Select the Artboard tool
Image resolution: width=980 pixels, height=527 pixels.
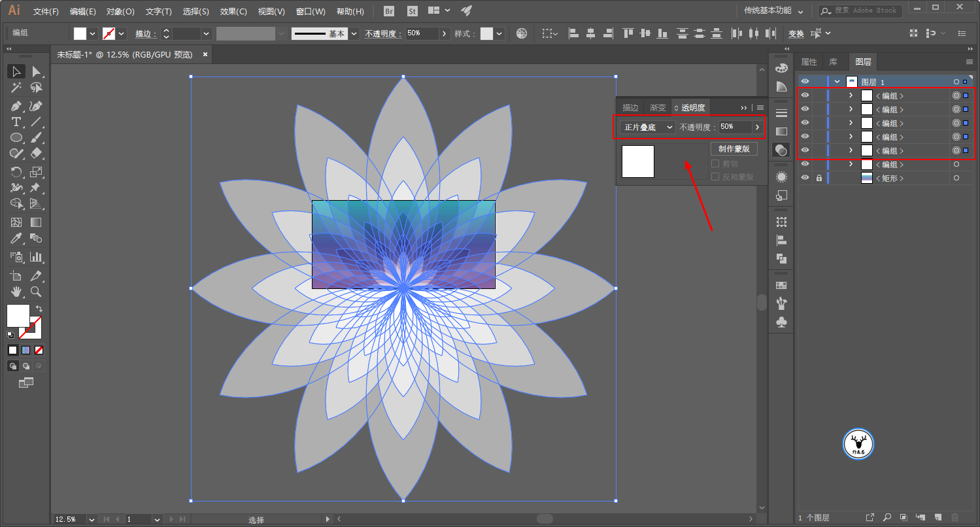16,275
